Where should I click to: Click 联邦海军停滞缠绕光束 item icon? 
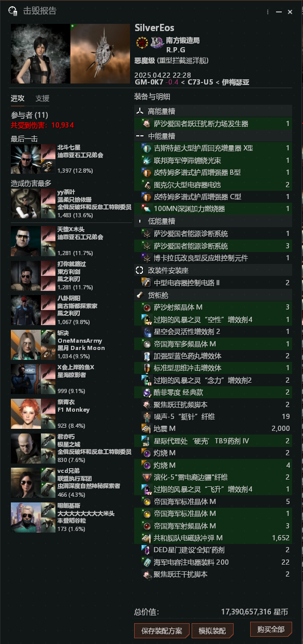point(146,160)
